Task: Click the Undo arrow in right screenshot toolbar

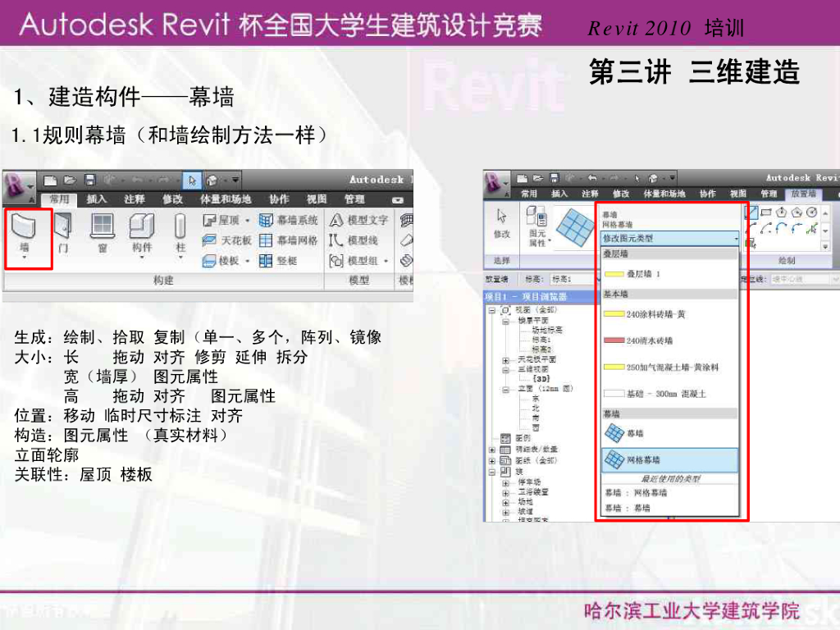Action: tap(592, 178)
